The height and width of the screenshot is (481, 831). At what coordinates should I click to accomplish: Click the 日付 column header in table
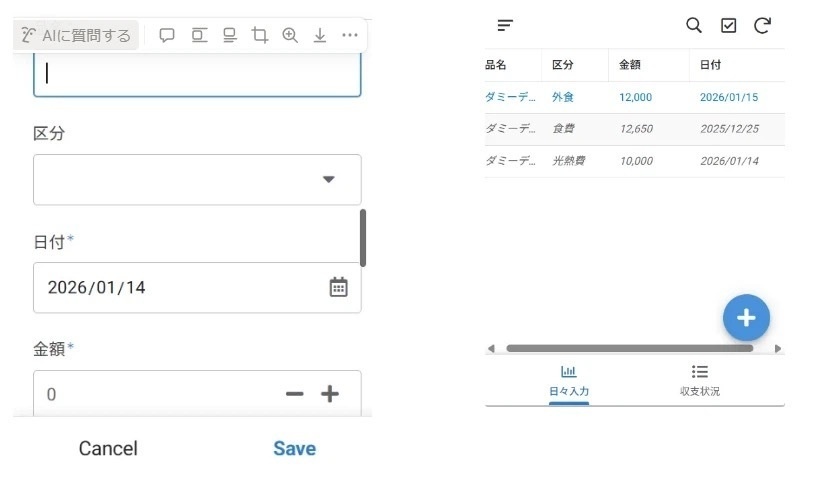710,65
